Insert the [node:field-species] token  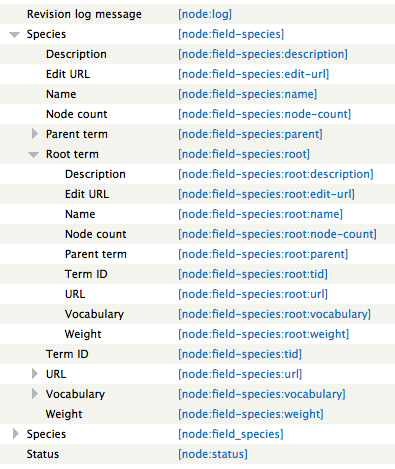click(x=231, y=34)
